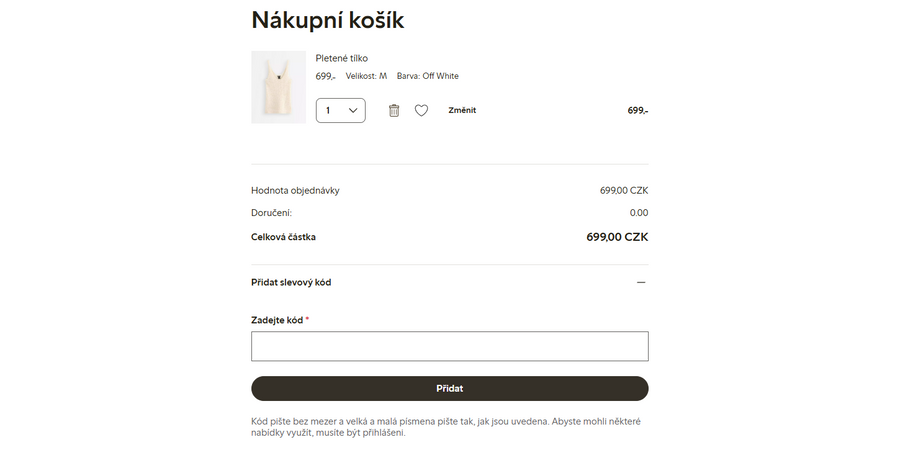Click the item price "699,-" at row right
Viewport: 900px width, 450px height.
click(638, 111)
